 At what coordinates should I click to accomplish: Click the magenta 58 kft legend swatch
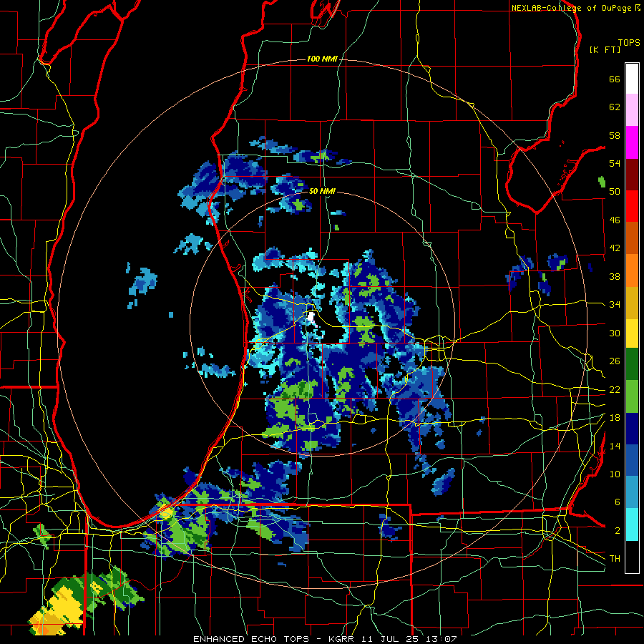click(x=632, y=142)
